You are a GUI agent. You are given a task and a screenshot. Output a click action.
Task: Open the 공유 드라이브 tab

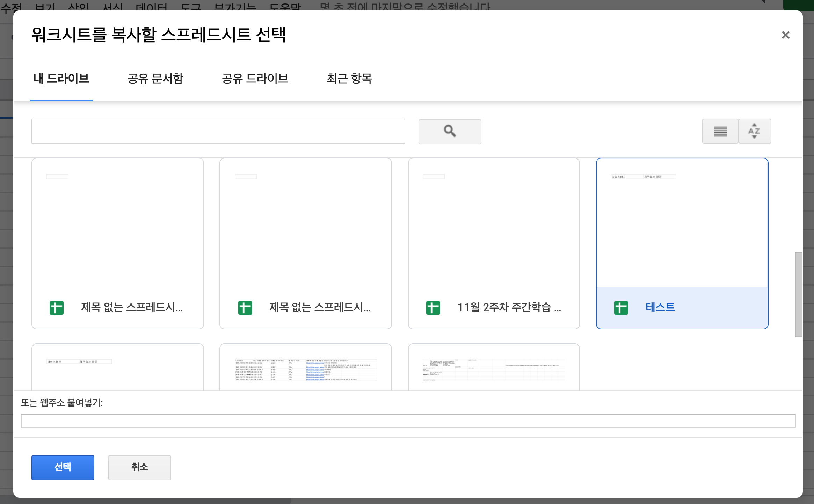[x=255, y=79]
